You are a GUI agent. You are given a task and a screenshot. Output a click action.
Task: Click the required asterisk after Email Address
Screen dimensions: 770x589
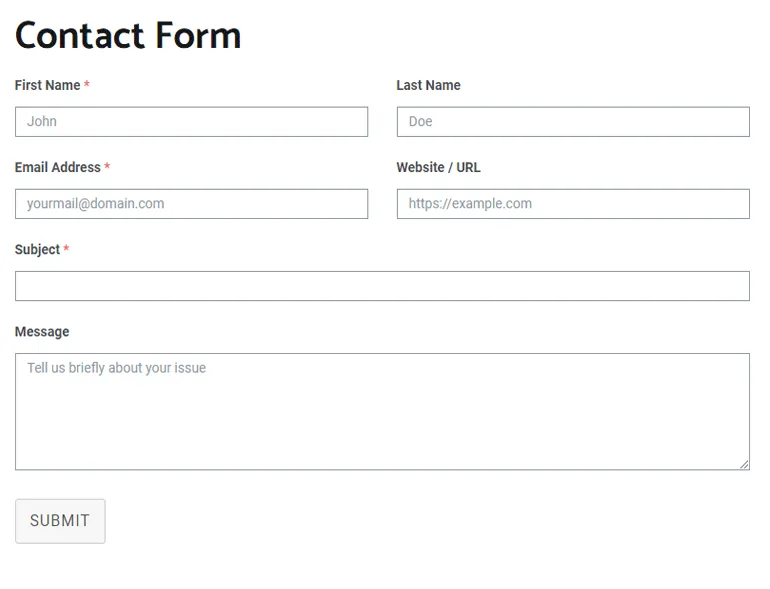click(x=107, y=168)
